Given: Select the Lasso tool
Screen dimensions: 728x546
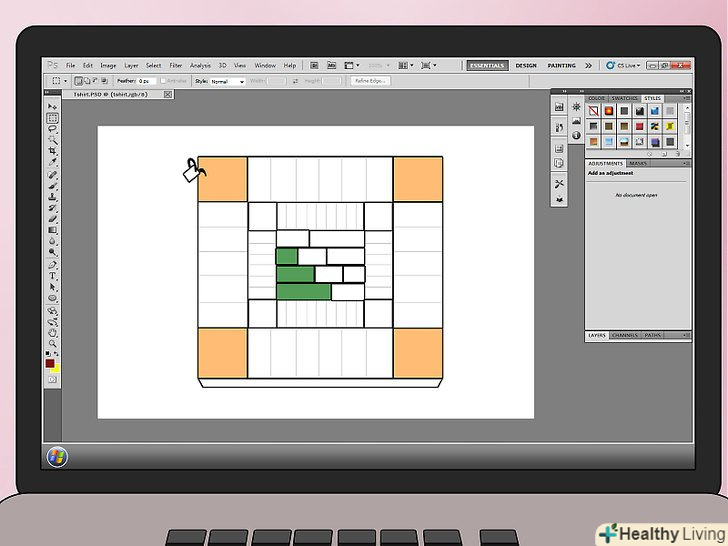Looking at the screenshot, I should click(x=53, y=129).
